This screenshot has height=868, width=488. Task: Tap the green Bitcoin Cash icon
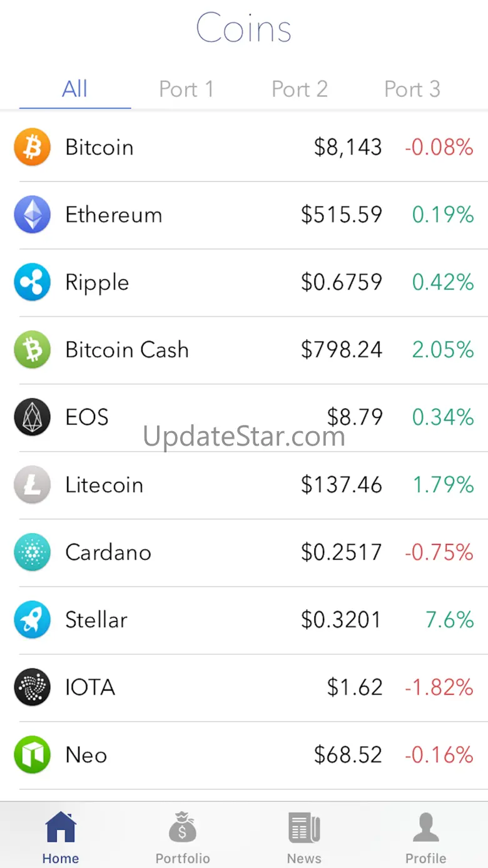(x=32, y=350)
